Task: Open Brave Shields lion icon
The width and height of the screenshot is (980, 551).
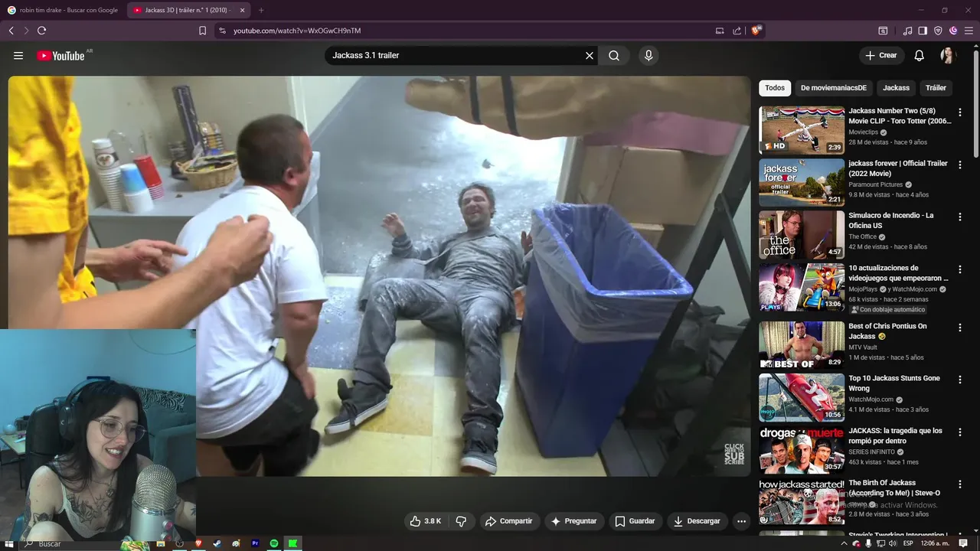Action: point(756,31)
